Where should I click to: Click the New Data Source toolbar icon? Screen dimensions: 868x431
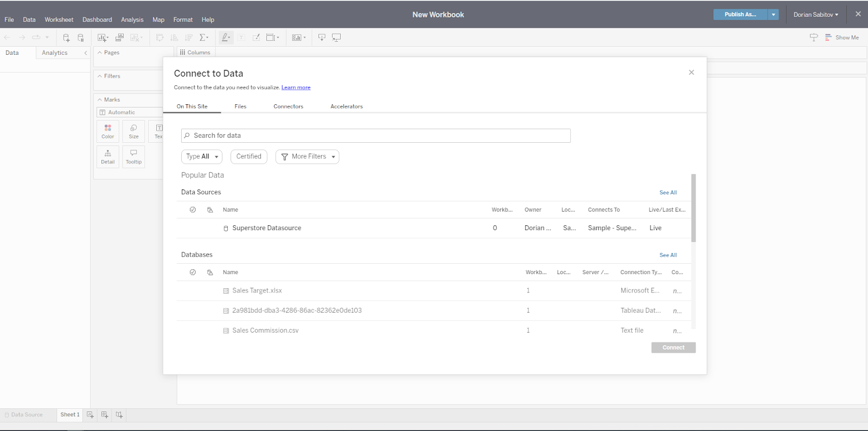point(66,37)
